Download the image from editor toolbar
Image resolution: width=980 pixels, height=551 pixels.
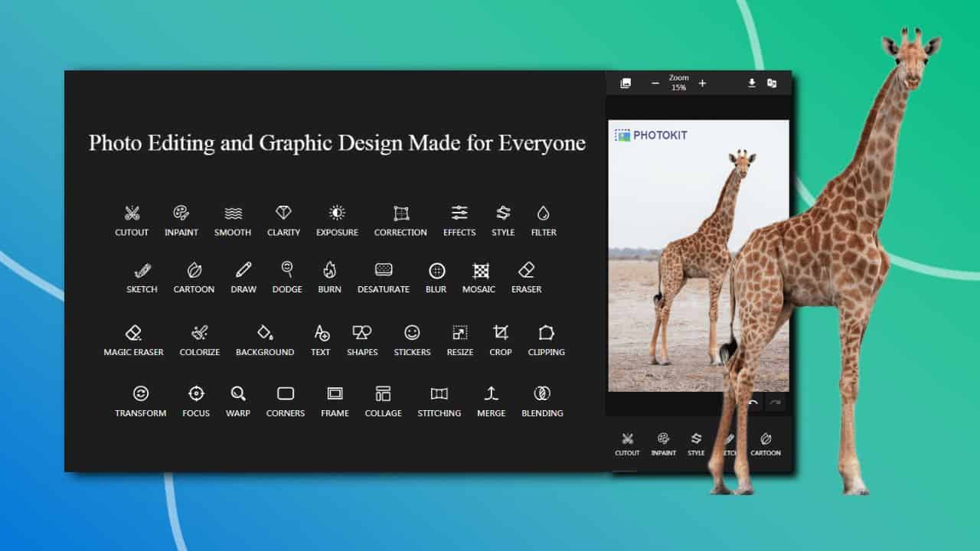(752, 83)
